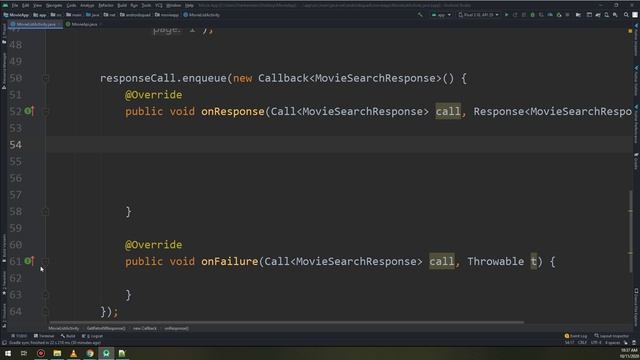The image size is (640, 360).
Task: Open the Windows Start menu
Action: 8,353
